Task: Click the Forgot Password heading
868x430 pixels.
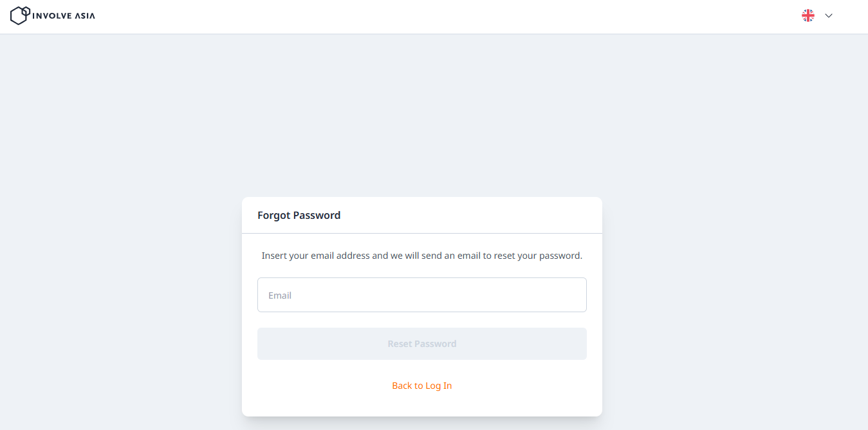Action: [x=299, y=215]
